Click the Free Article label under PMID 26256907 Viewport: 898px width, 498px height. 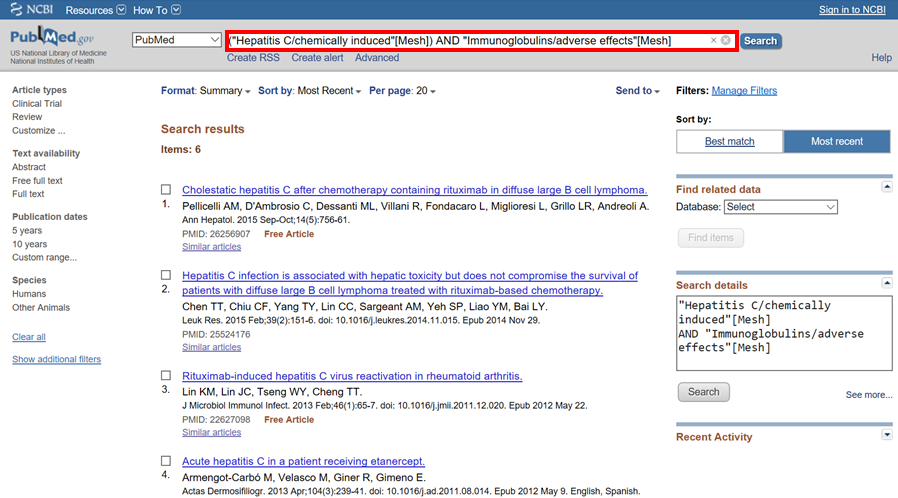[289, 234]
